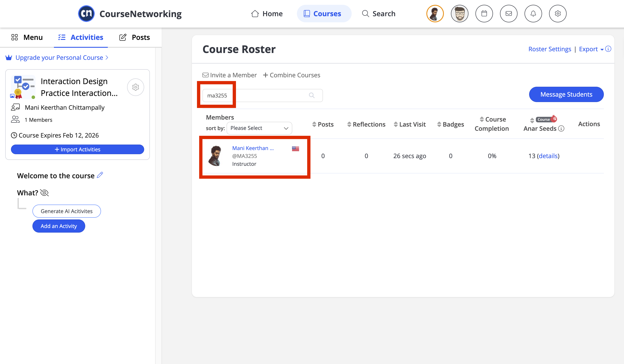This screenshot has height=364, width=624.
Task: Click the 0% course completion value
Action: (492, 156)
